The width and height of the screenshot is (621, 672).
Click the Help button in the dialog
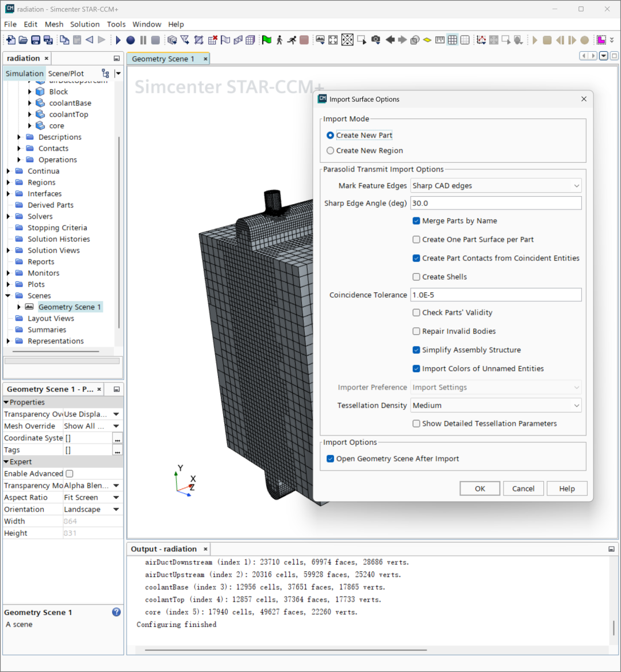point(566,488)
